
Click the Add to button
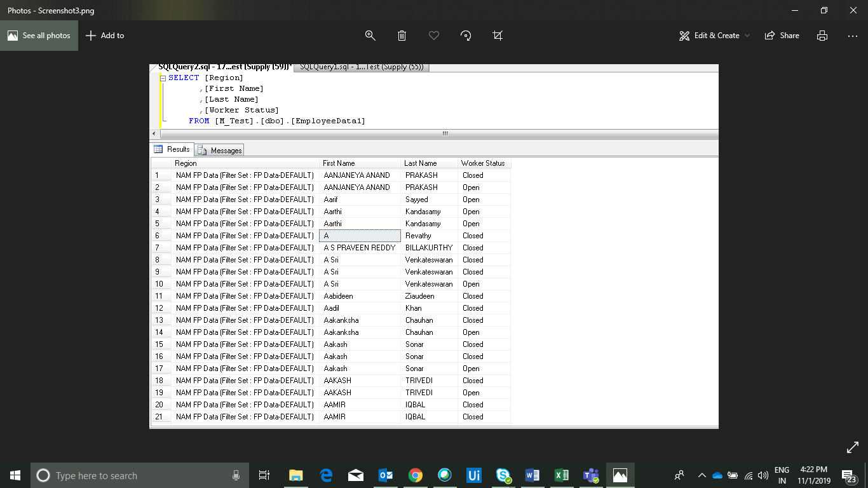pyautogui.click(x=105, y=36)
